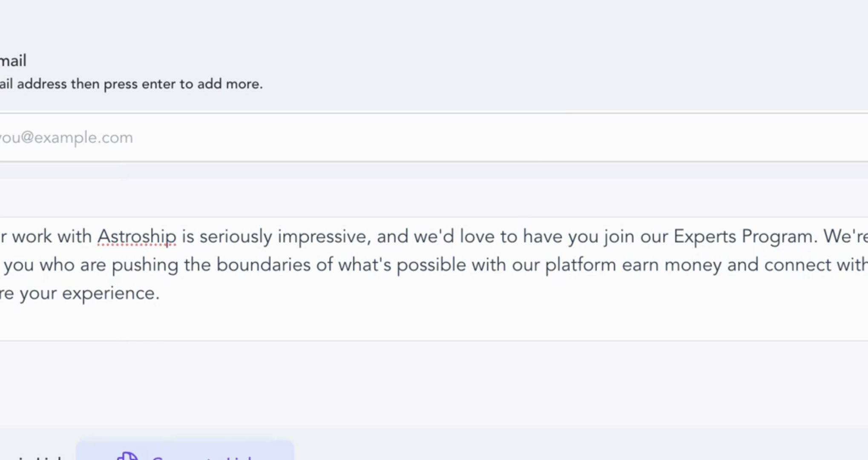The width and height of the screenshot is (868, 460).
Task: Click the Email field label
Action: point(13,61)
